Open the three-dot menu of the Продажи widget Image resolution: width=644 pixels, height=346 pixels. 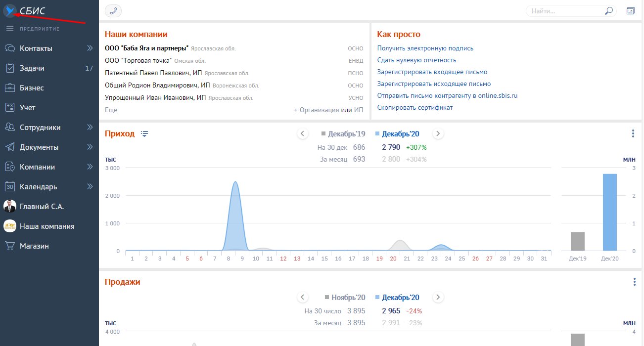coord(635,282)
